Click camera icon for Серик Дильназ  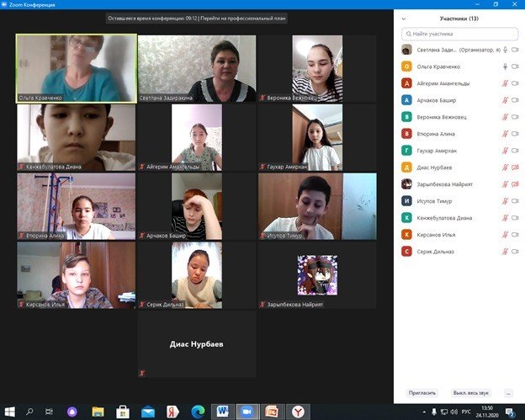(514, 252)
